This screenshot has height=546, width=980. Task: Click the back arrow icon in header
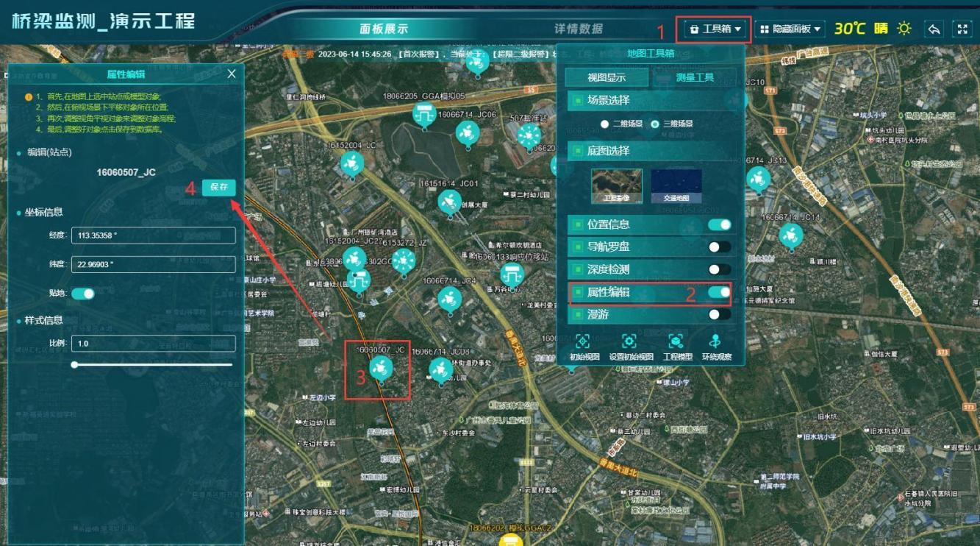click(934, 29)
